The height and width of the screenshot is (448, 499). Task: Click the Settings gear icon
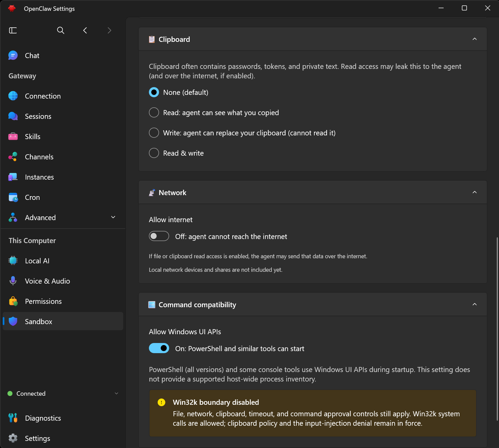pos(13,438)
